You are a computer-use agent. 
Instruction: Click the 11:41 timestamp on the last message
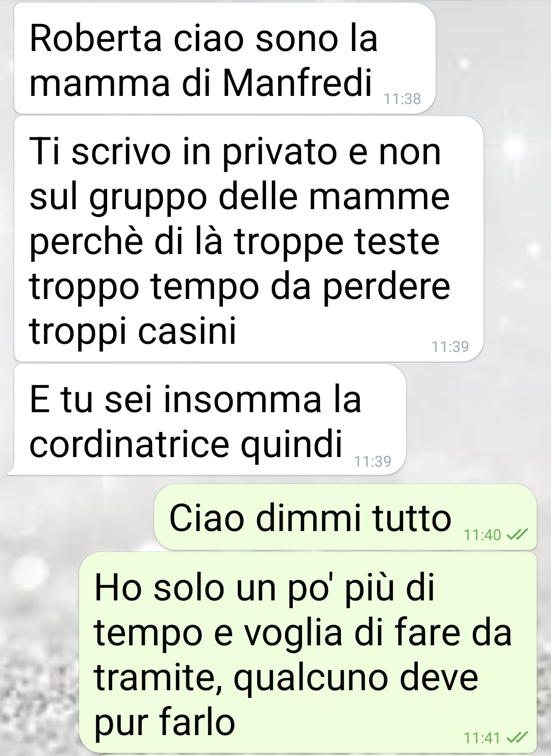tap(483, 738)
